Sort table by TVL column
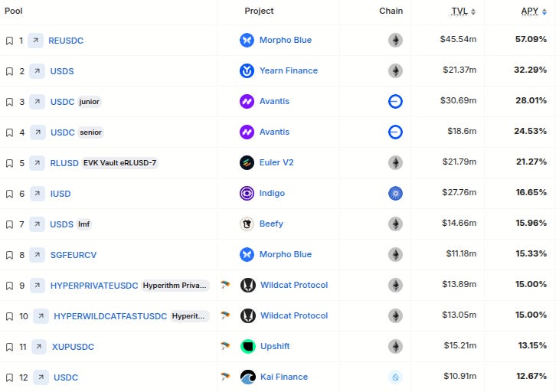Screen dimensions: 559x392 coord(463,11)
